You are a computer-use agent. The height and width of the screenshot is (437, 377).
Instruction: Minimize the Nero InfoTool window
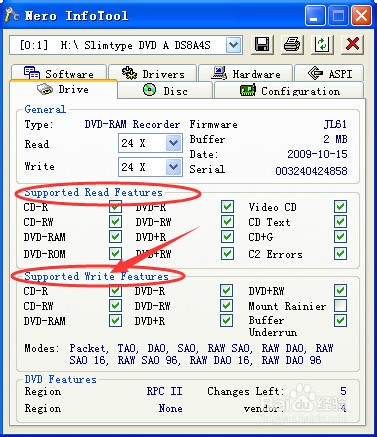pyautogui.click(x=314, y=15)
